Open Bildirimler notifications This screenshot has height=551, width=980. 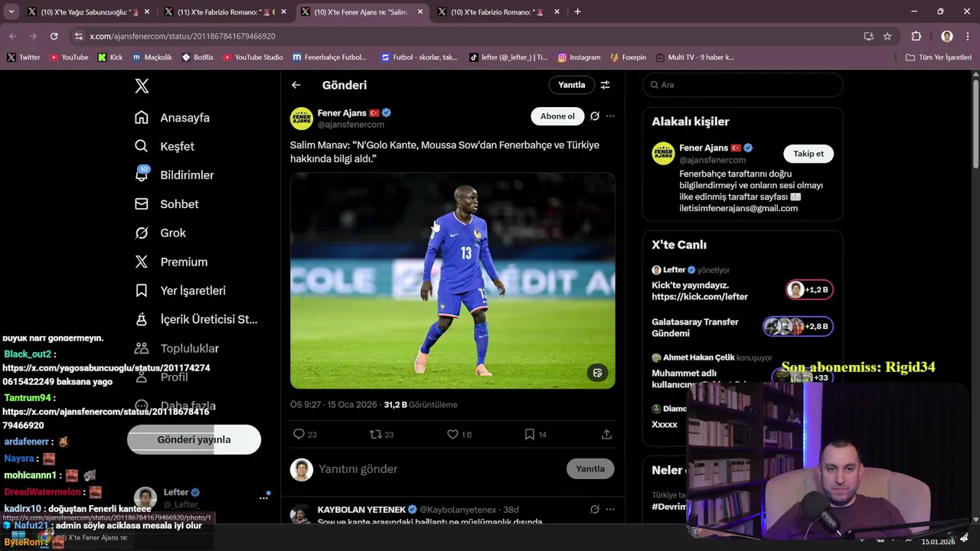click(175, 175)
